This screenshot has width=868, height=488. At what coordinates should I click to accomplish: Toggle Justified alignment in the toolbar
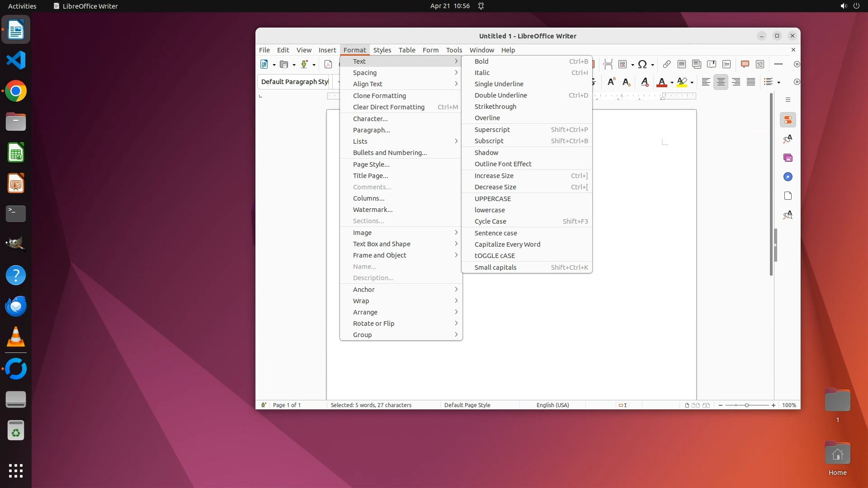751,82
